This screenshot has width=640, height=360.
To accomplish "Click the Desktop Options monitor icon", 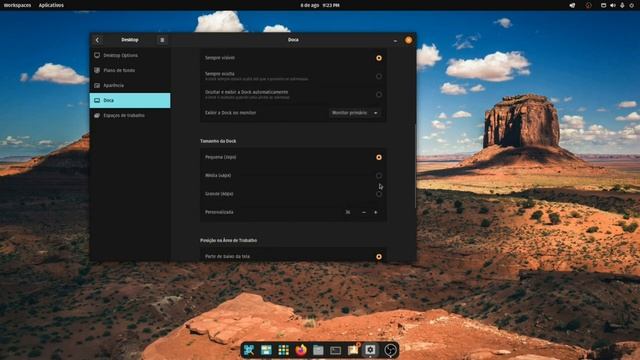I will 97,55.
